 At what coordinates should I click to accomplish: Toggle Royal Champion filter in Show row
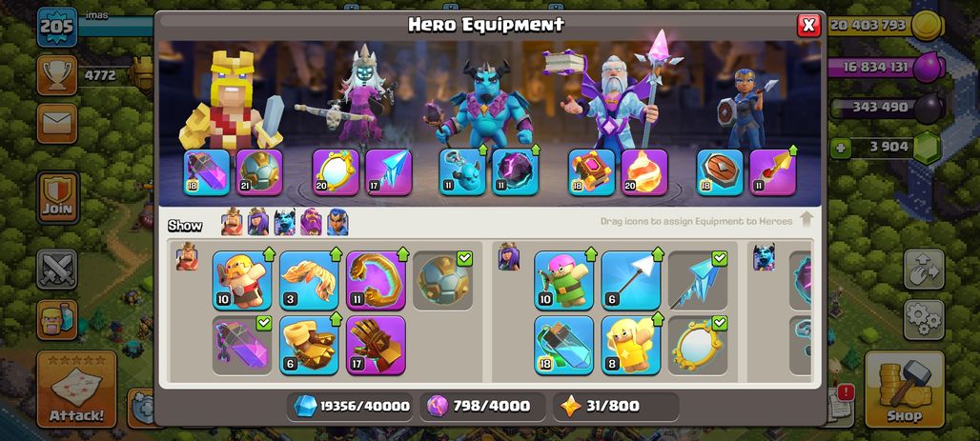click(337, 222)
